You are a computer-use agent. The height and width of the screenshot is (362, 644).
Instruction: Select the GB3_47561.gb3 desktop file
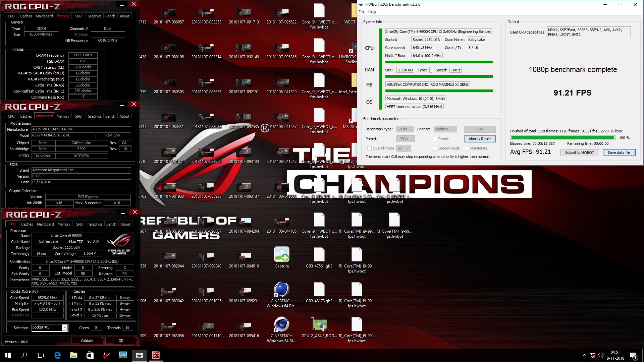pyautogui.click(x=319, y=257)
